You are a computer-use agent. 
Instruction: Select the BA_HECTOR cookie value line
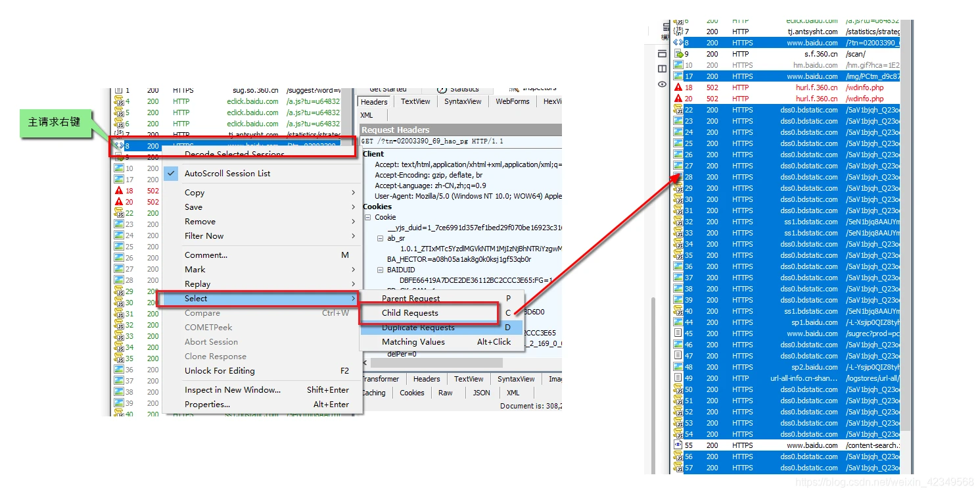[x=459, y=259]
